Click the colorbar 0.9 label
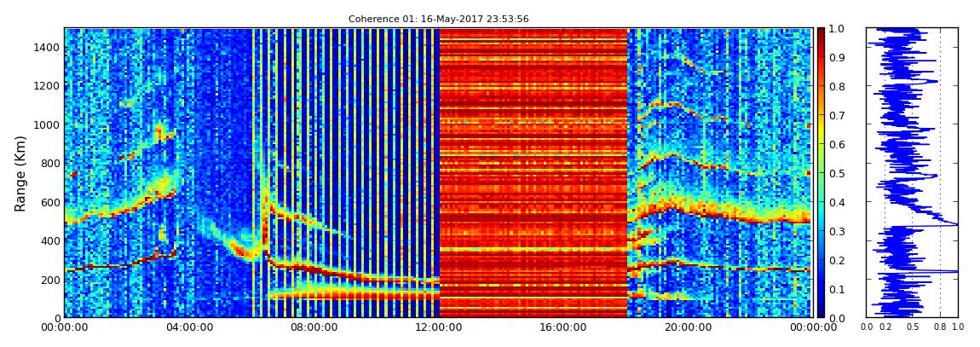 pyautogui.click(x=838, y=57)
